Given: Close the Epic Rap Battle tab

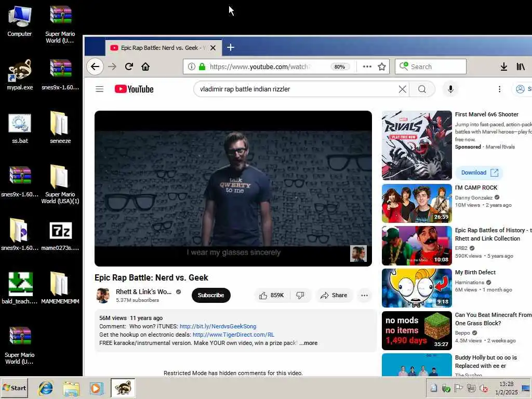Looking at the screenshot, I should point(213,48).
